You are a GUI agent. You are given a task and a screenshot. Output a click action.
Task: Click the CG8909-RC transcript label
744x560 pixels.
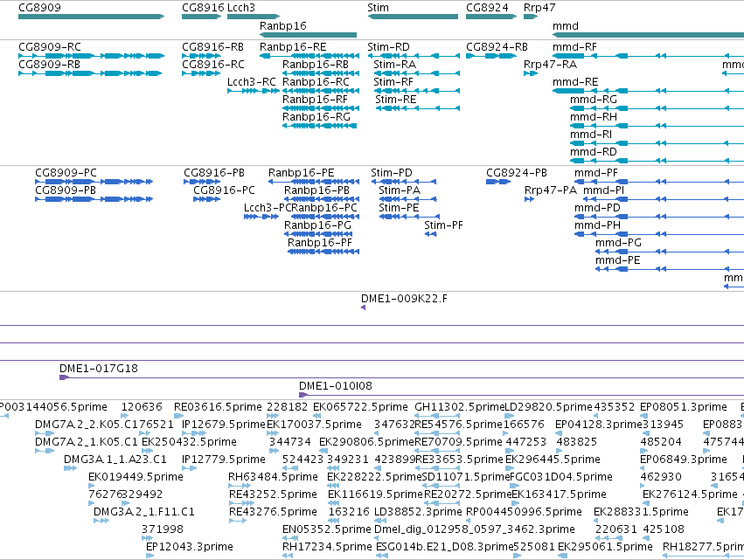coord(50,47)
